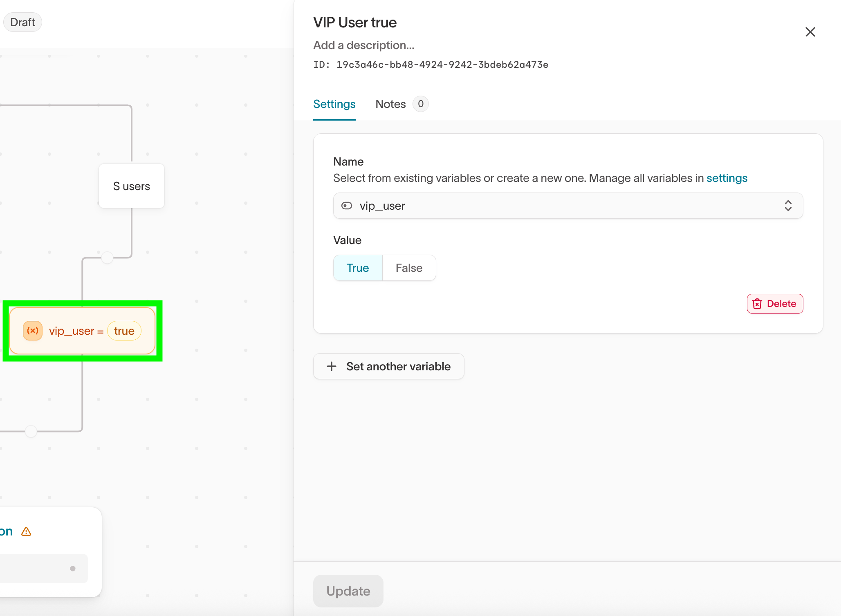Set value to False
Screen dimensions: 841x616
point(409,268)
